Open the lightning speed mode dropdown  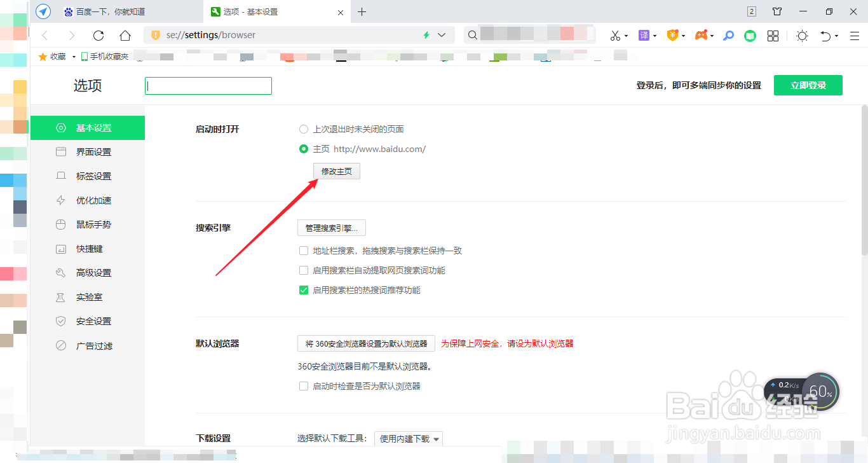coord(434,35)
